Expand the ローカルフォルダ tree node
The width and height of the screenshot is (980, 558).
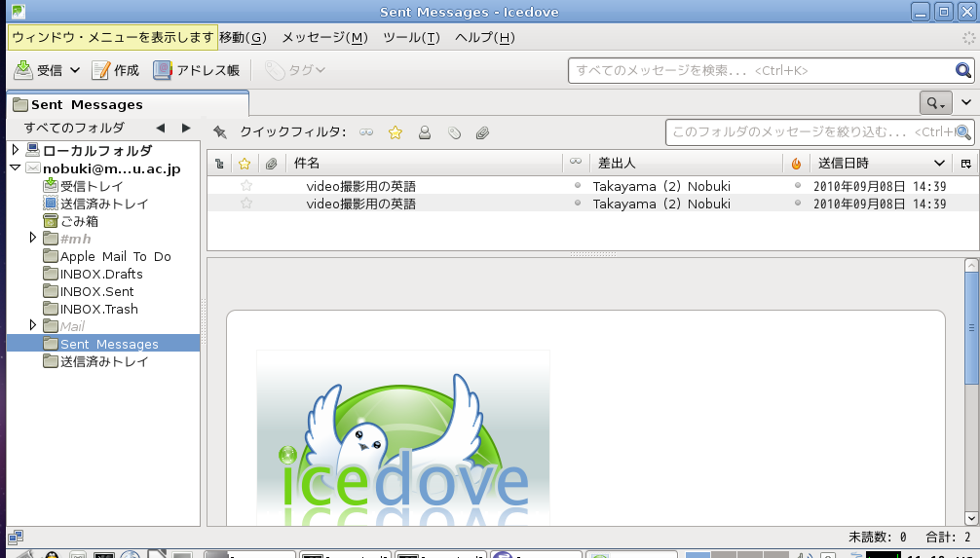[x=16, y=149]
